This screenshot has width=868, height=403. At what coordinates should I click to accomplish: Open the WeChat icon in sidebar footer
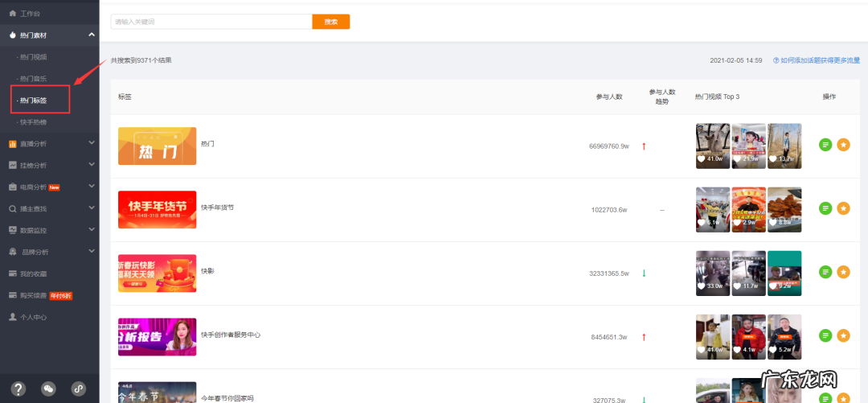[49, 389]
